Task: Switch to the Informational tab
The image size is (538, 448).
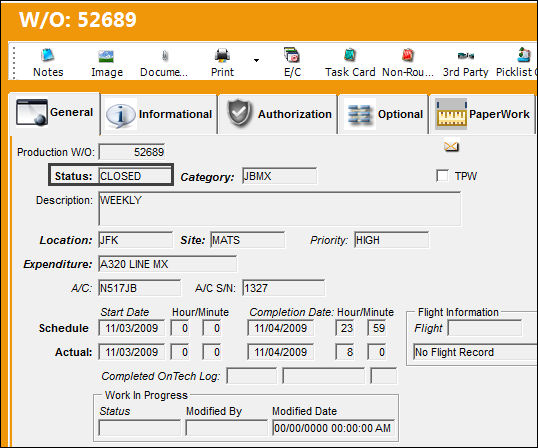Action: click(x=159, y=114)
